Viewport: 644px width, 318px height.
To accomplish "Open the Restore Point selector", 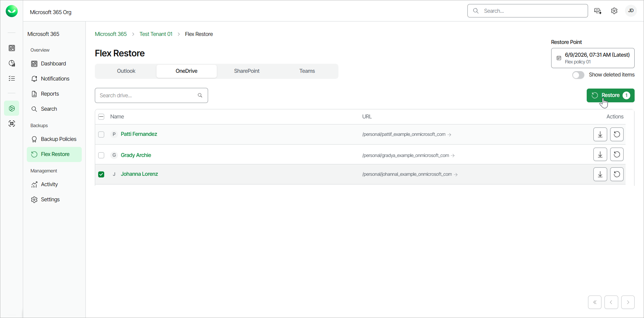I will (593, 58).
